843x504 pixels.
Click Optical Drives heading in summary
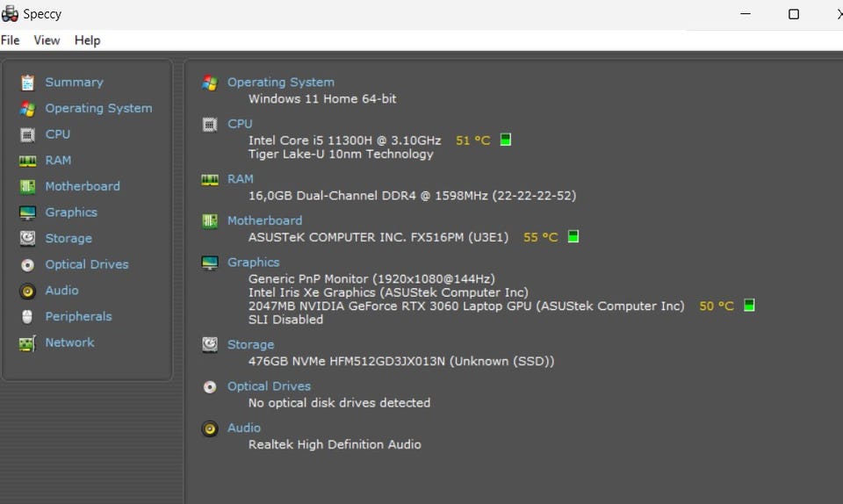[269, 385]
